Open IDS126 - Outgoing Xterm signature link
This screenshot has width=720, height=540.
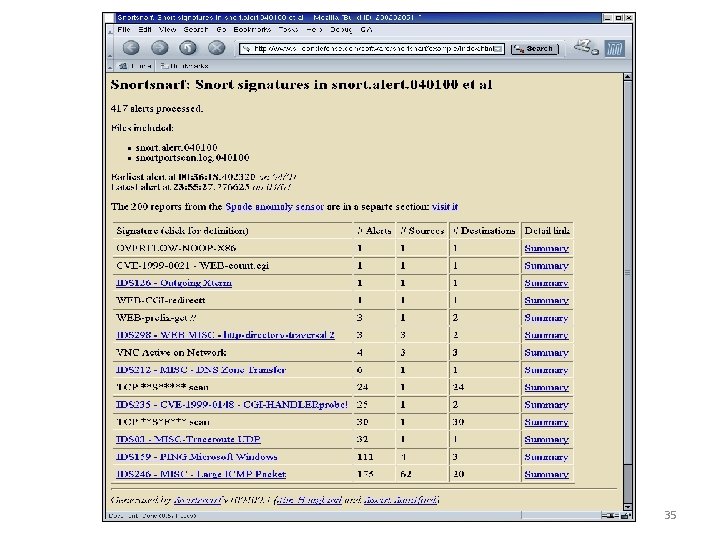point(174,283)
